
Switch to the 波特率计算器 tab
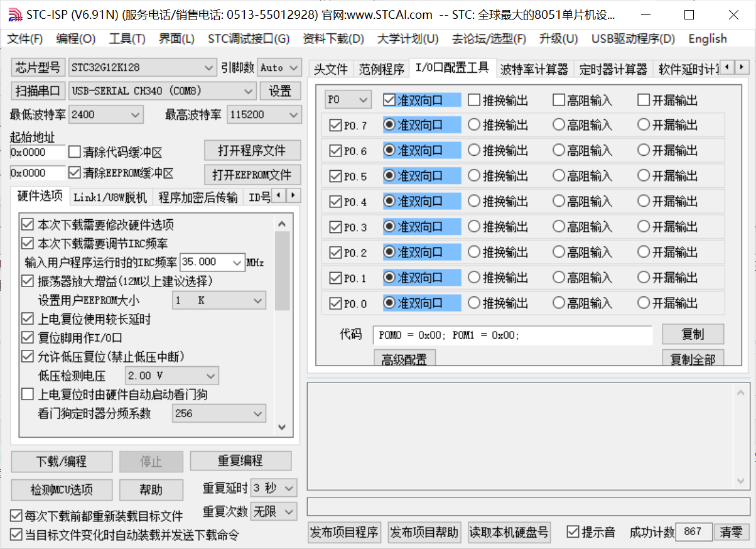click(x=534, y=69)
